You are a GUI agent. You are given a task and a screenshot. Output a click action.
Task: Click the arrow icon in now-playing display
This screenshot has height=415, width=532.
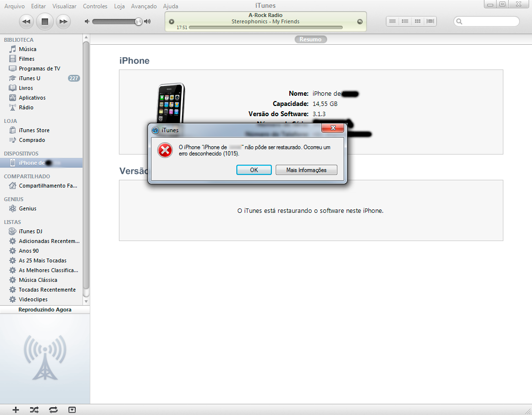coord(360,22)
